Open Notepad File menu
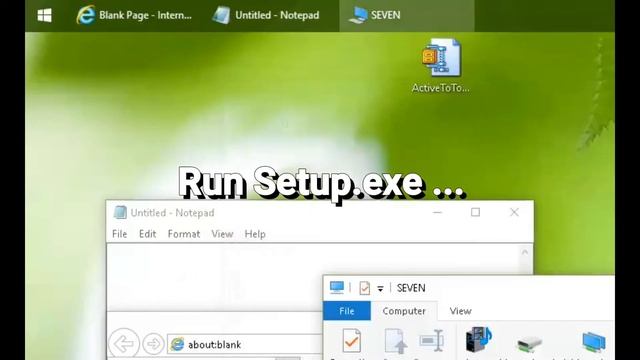 pyautogui.click(x=120, y=234)
